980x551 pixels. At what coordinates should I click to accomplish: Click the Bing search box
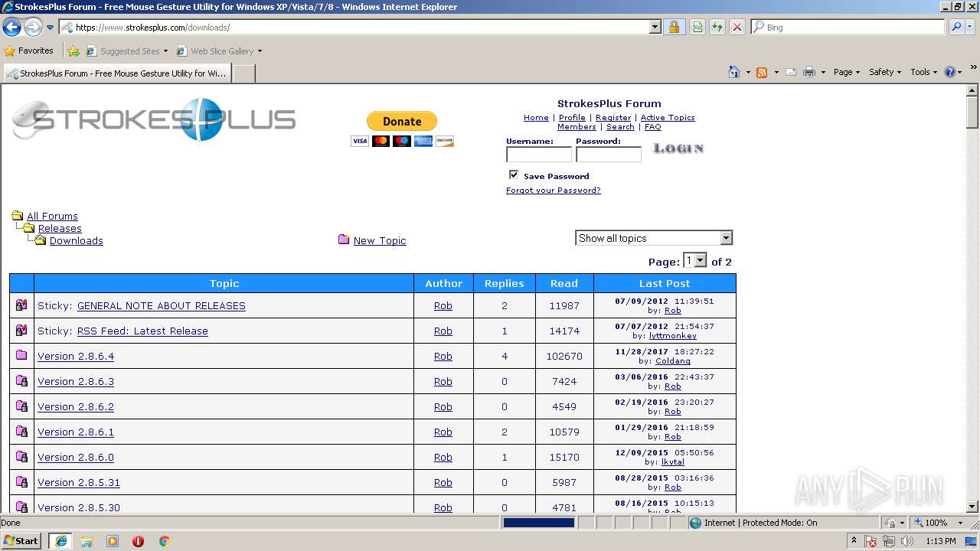[848, 27]
